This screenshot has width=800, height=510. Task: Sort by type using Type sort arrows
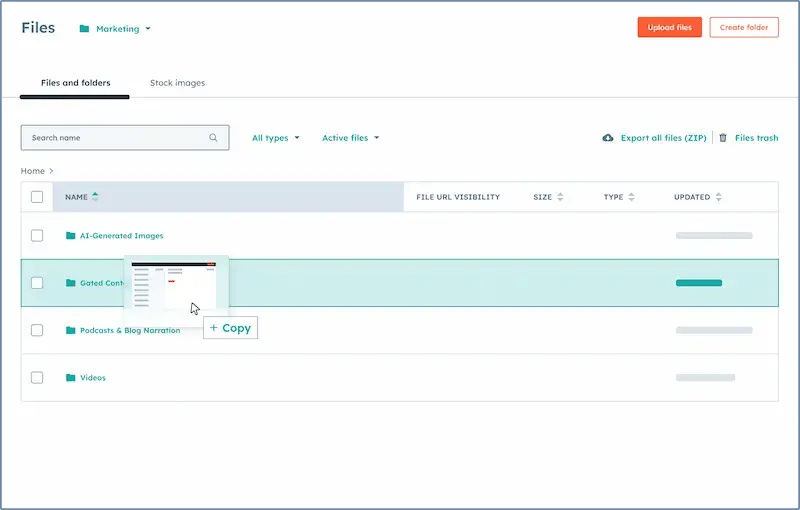(x=632, y=197)
